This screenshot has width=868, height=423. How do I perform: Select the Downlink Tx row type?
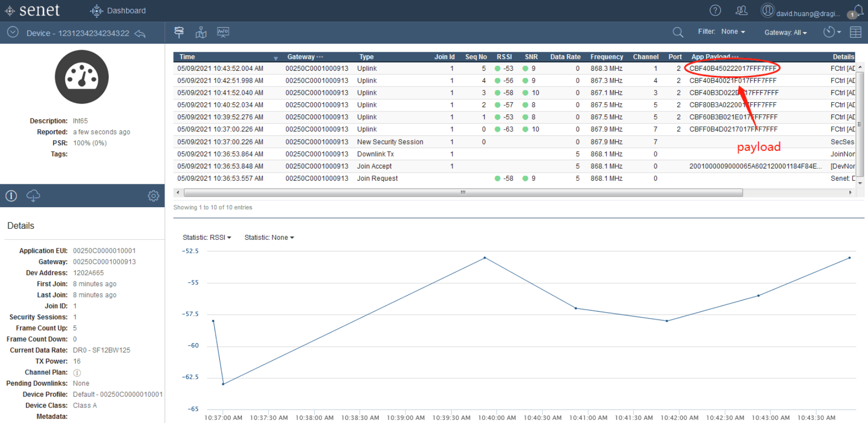[375, 154]
